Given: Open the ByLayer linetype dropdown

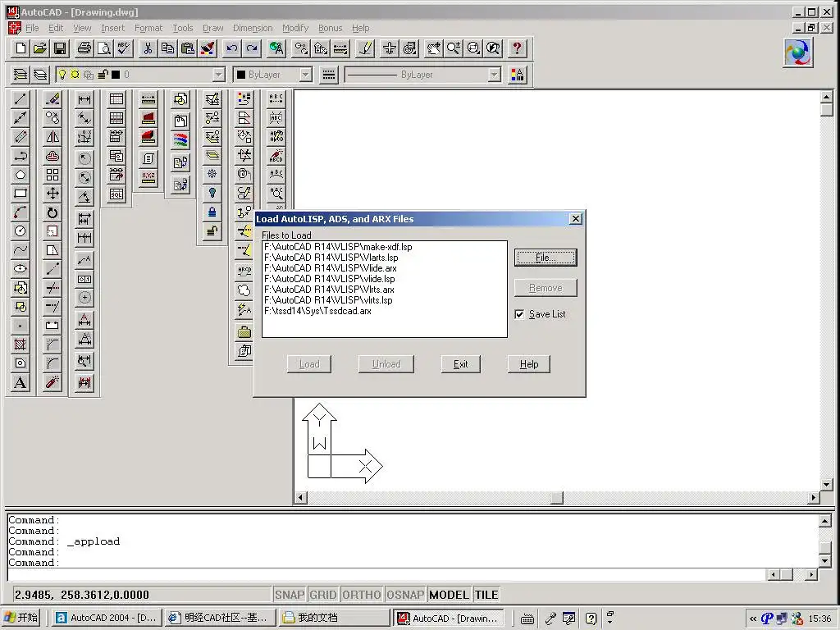Looking at the screenshot, I should pyautogui.click(x=494, y=75).
